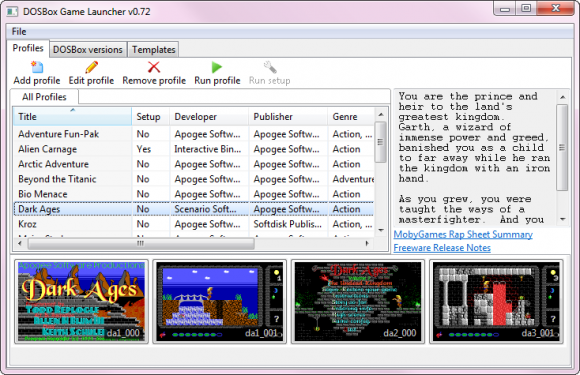Click the Add profile icon
580x375 pixels.
point(37,67)
